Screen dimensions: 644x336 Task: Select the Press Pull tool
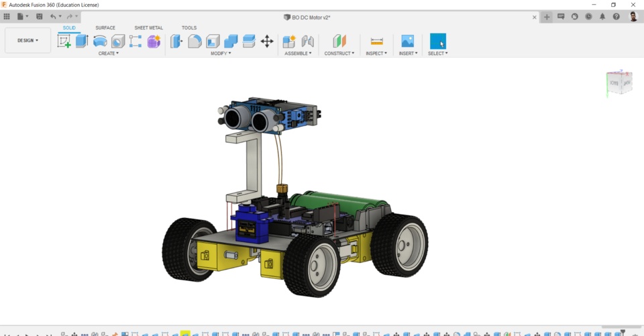(x=176, y=41)
